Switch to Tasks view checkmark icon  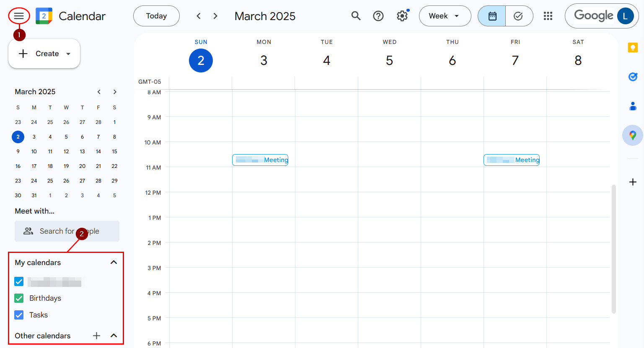tap(519, 16)
